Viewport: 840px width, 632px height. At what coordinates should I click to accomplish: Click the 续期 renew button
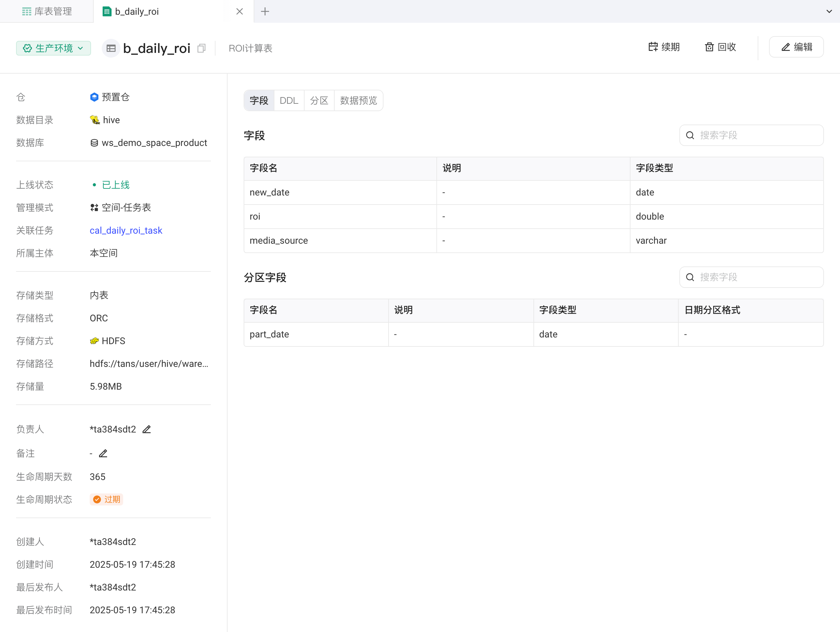click(664, 47)
